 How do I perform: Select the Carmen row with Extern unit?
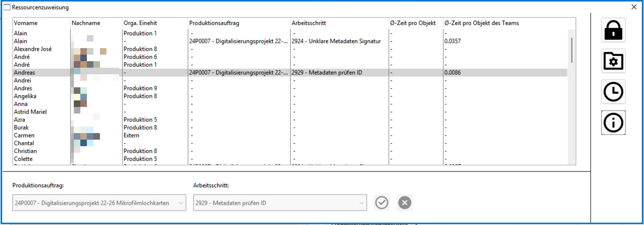click(x=24, y=135)
